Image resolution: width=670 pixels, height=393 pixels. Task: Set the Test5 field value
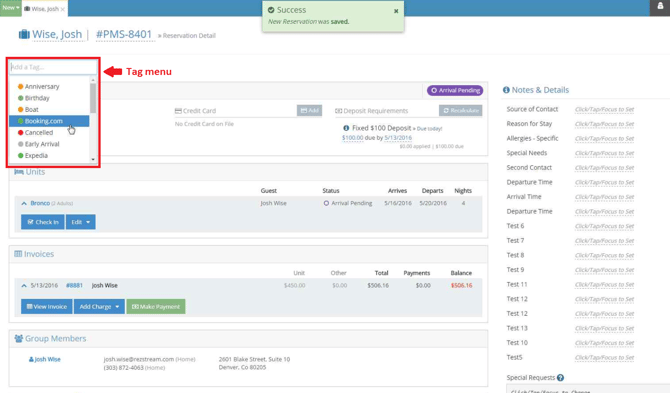[x=604, y=358]
